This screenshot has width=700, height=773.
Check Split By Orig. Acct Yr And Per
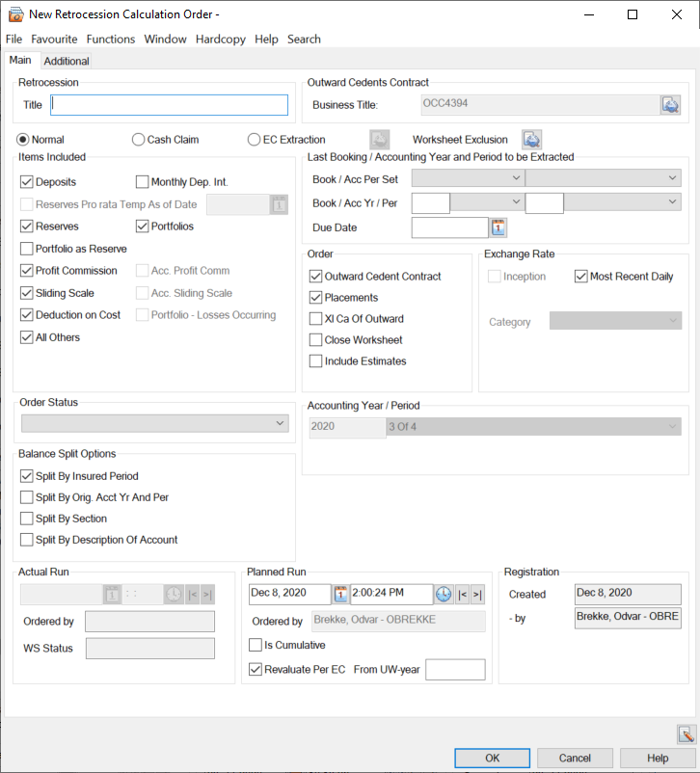[x=27, y=497]
